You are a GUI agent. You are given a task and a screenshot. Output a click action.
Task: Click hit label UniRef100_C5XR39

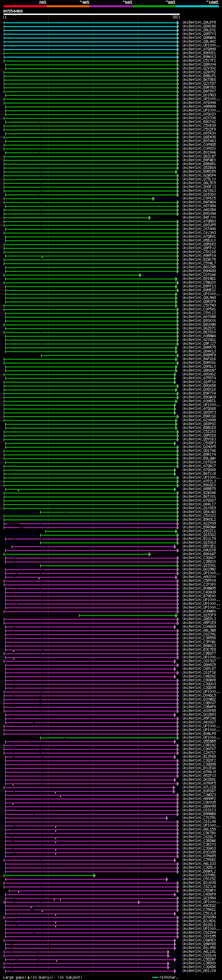tap(199, 125)
